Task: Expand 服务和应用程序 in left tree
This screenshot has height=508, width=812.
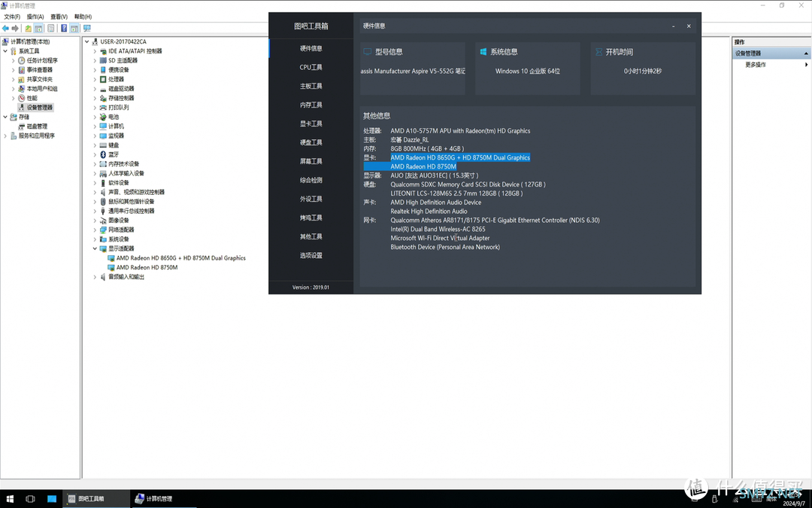Action: click(5, 135)
